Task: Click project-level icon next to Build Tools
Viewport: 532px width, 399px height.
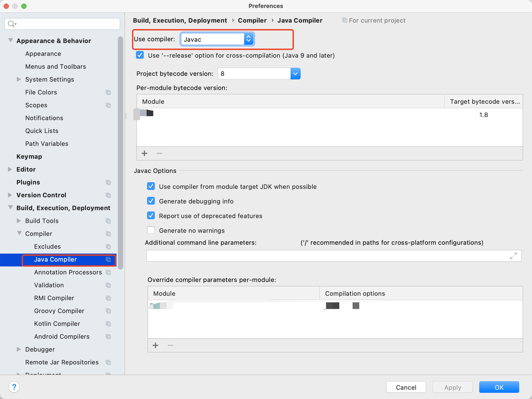Action: click(108, 221)
